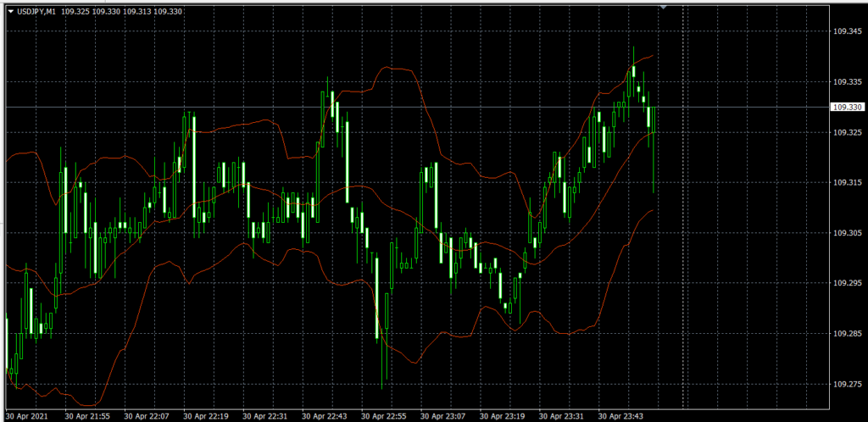Click the 109.315 price scale label

click(847, 183)
